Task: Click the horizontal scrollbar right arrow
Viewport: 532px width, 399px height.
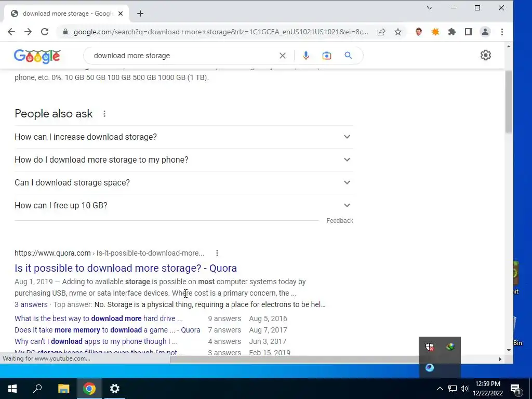Action: tap(500, 359)
